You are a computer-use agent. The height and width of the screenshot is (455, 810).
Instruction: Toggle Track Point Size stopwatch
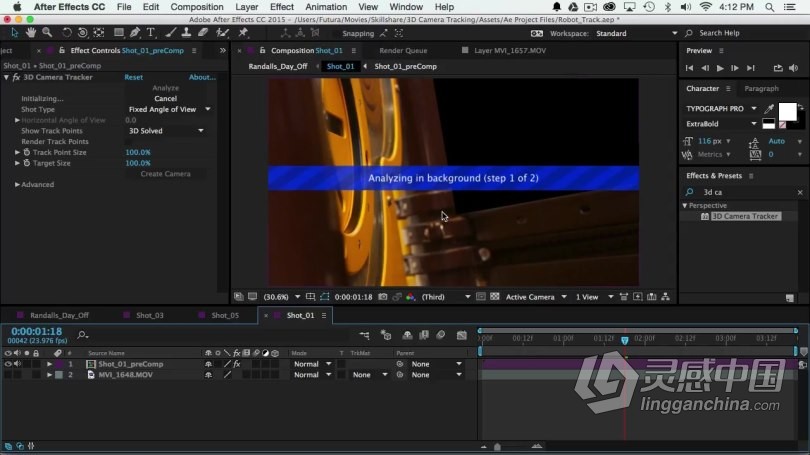tap(27, 152)
